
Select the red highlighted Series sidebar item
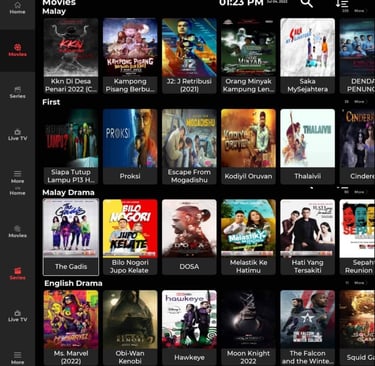coord(17,274)
